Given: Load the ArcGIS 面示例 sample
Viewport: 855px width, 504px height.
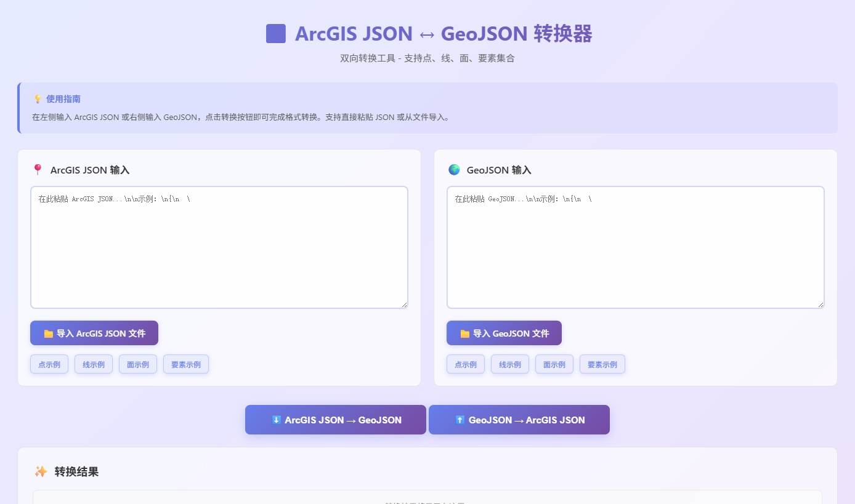Looking at the screenshot, I should (138, 364).
